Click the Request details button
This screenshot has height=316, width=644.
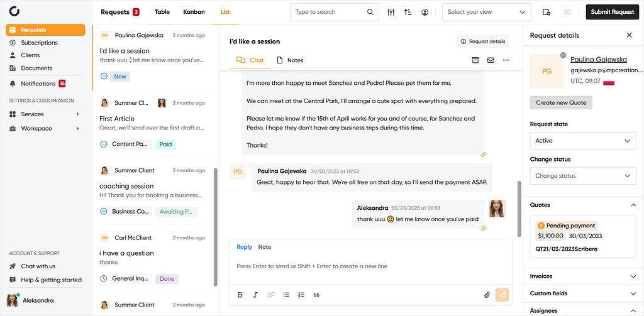[482, 41]
